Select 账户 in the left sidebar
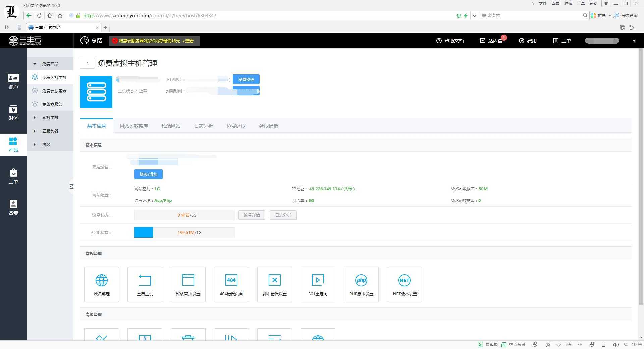Image resolution: width=644 pixels, height=349 pixels. point(13,82)
